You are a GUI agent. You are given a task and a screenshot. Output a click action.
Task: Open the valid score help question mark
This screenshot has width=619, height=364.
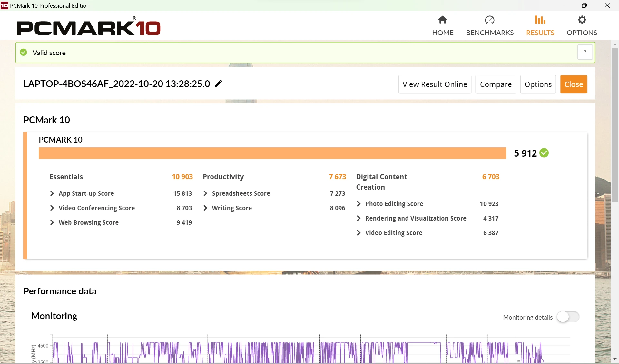pos(585,52)
